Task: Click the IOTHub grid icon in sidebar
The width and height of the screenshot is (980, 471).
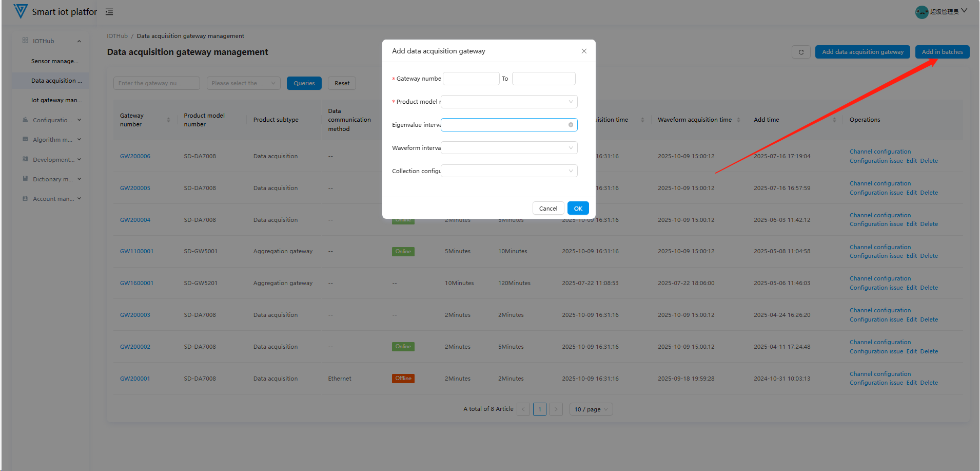Action: coord(25,41)
